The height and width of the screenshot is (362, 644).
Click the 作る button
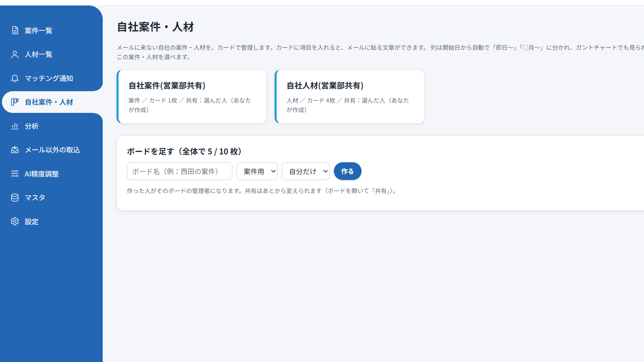click(x=348, y=171)
